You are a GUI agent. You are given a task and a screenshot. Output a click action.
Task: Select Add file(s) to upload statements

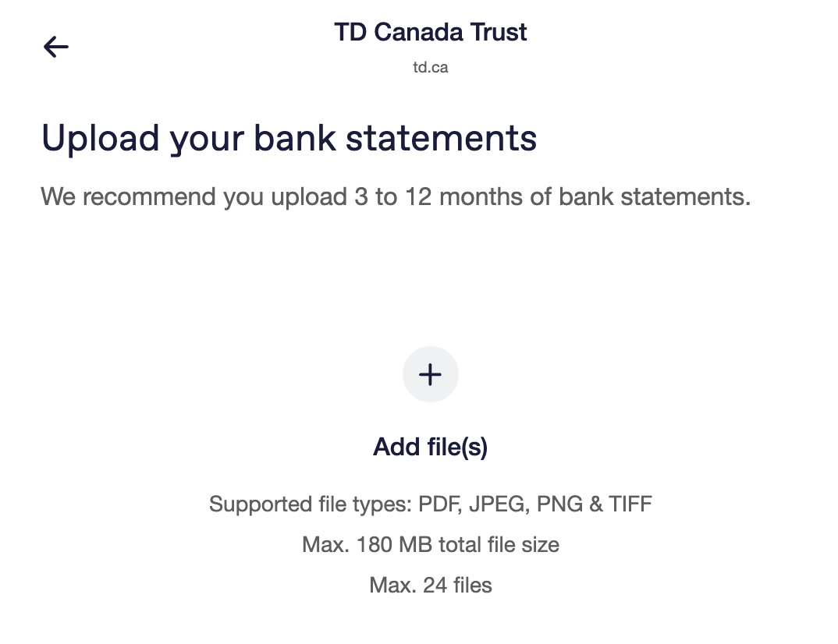pyautogui.click(x=430, y=447)
